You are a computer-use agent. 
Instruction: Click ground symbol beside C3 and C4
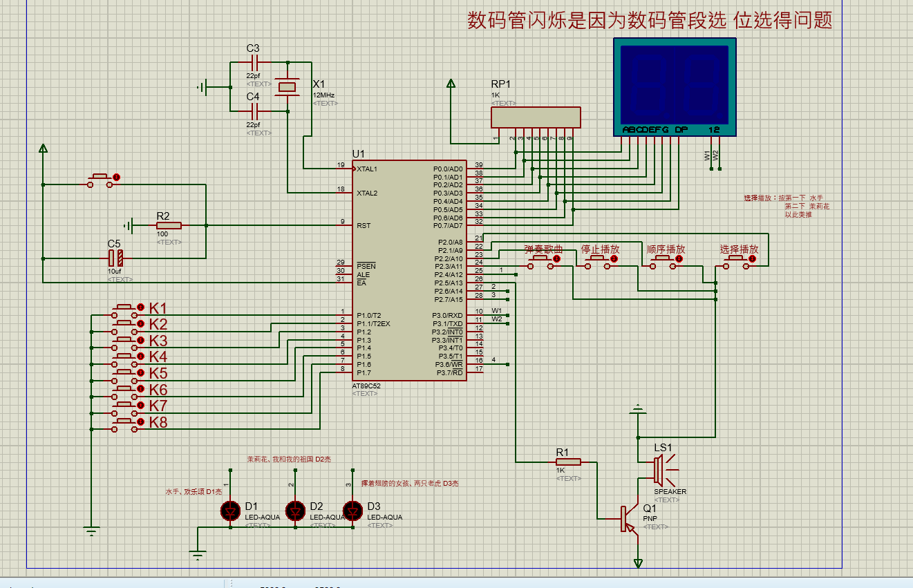[203, 87]
